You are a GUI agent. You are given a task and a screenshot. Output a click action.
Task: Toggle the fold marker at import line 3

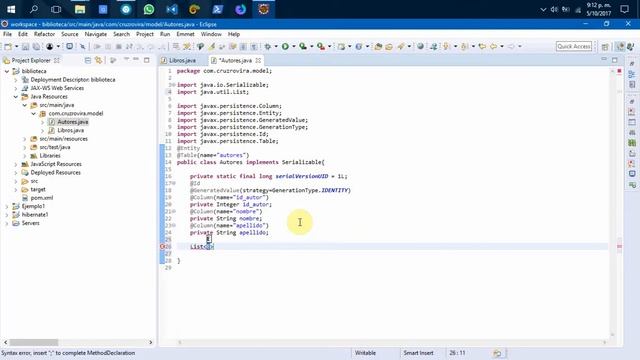pos(174,85)
